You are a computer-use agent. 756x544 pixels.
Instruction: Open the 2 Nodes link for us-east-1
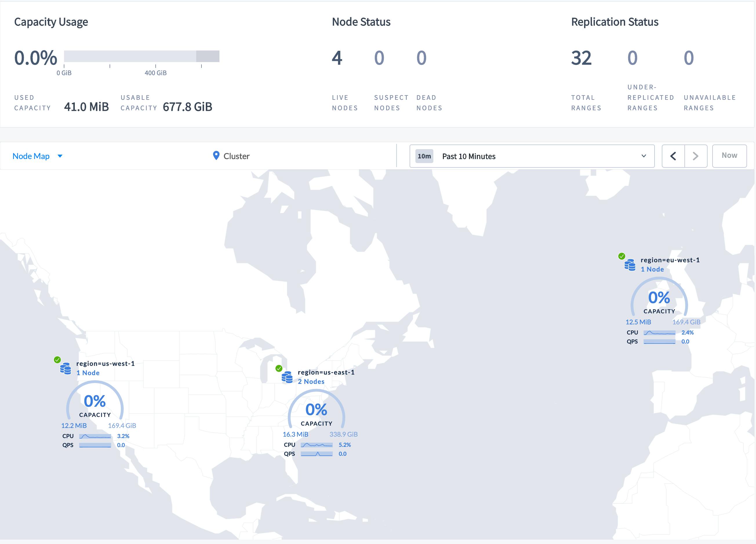click(x=311, y=382)
